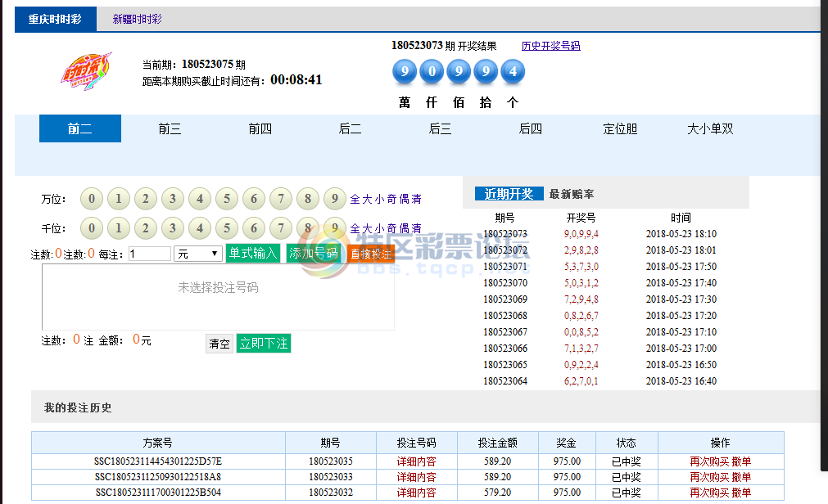Click time 2018-05-23 16:40 in recent list
The image size is (828, 504).
[681, 381]
